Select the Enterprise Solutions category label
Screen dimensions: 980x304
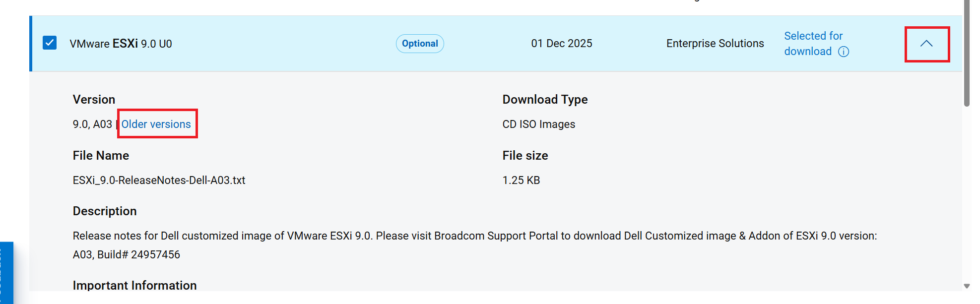tap(715, 43)
